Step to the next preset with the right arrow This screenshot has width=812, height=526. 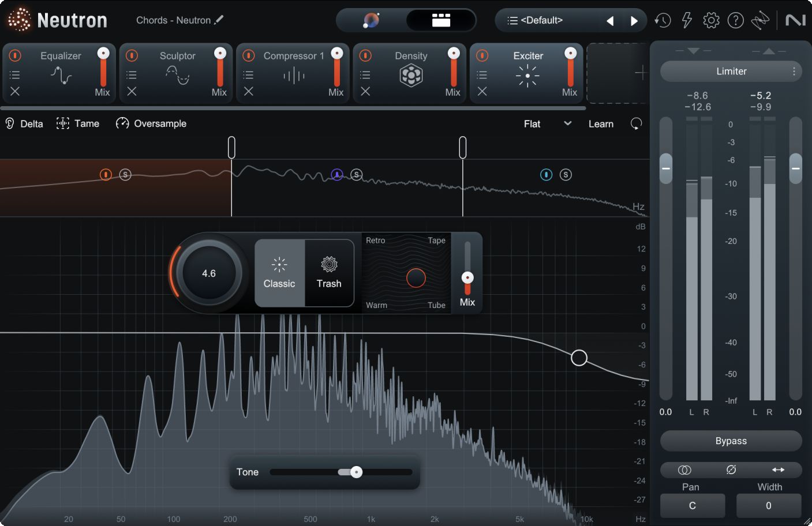634,20
